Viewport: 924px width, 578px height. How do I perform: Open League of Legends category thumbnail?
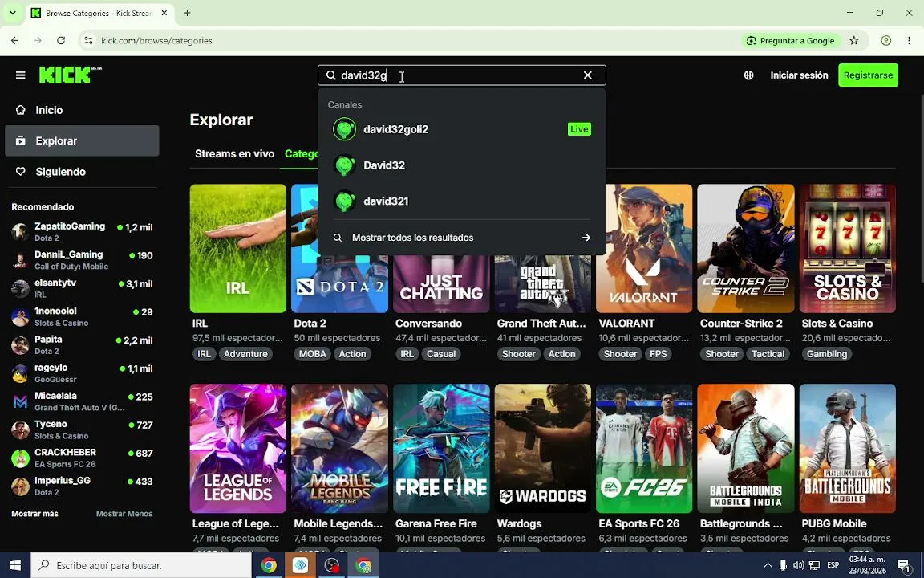(x=238, y=448)
